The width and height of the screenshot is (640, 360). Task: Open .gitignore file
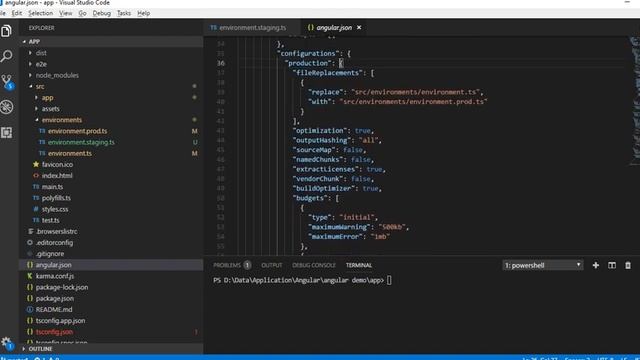50,253
